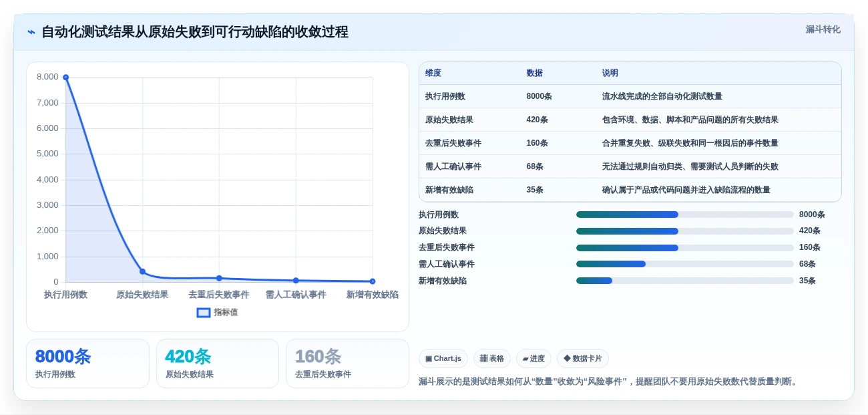Click the 8,000 y-axis label
The width and height of the screenshot is (868, 415).
[47, 77]
